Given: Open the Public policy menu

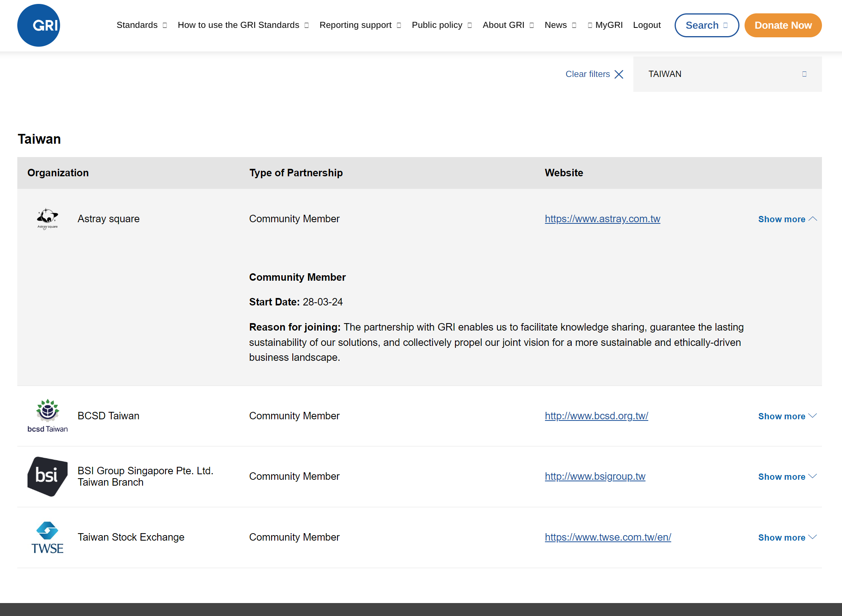Looking at the screenshot, I should point(442,25).
